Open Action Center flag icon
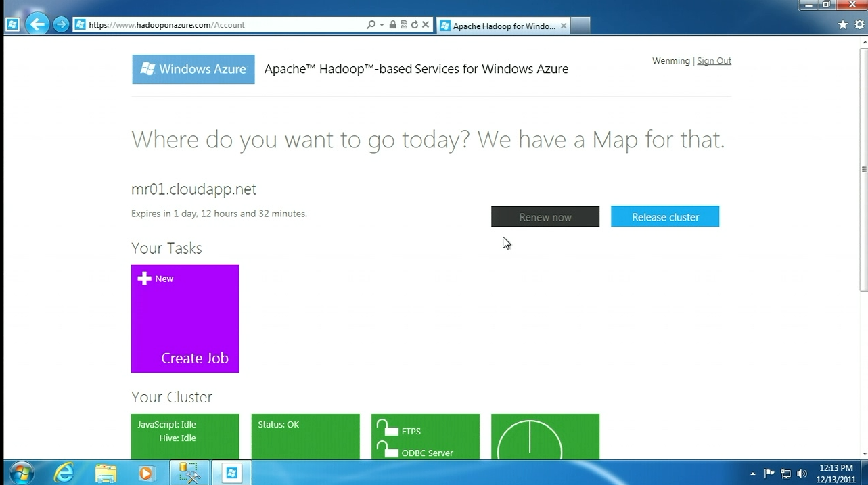Image resolution: width=868 pixels, height=485 pixels. click(769, 474)
